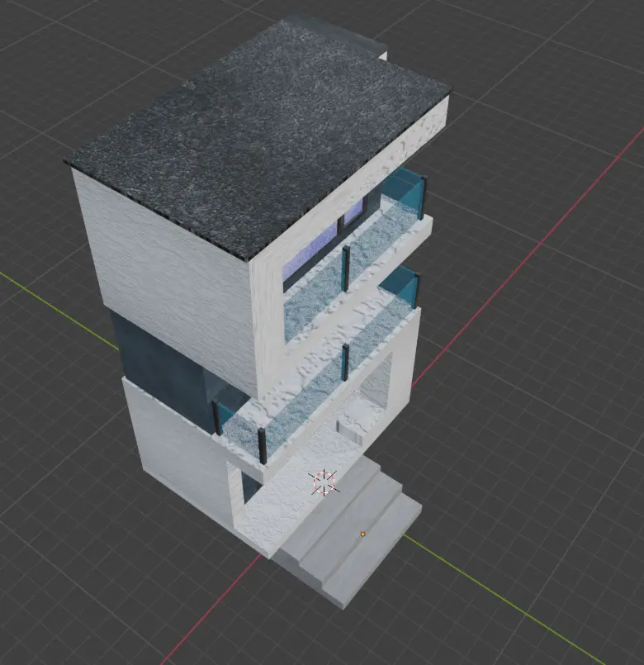The width and height of the screenshot is (644, 665).
Task: Click the 3D cursor crosshair near the stairs
Action: 324,482
